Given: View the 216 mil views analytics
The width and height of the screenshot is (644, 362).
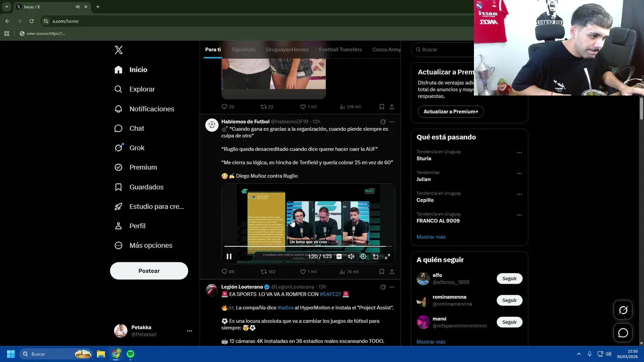Looking at the screenshot, I should click(x=350, y=107).
